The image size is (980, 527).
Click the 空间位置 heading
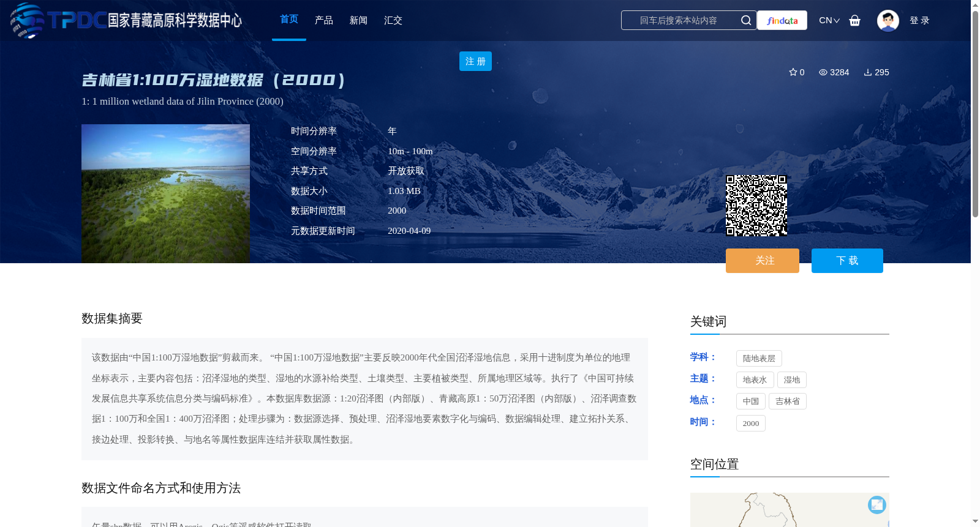[x=714, y=464]
